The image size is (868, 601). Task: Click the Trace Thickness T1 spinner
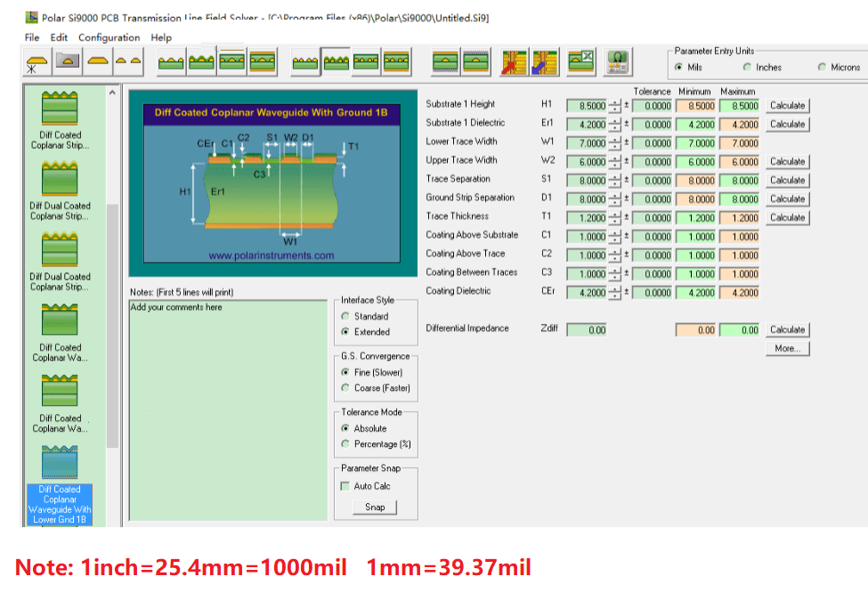tap(614, 218)
